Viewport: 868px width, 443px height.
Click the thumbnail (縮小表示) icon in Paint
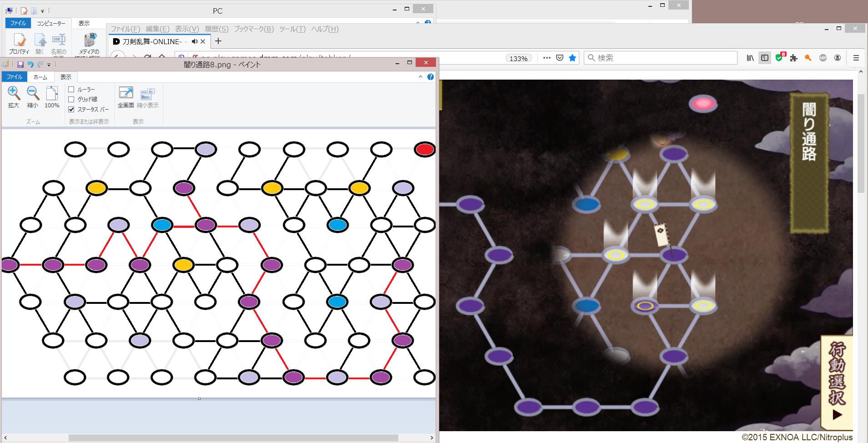pos(148,93)
